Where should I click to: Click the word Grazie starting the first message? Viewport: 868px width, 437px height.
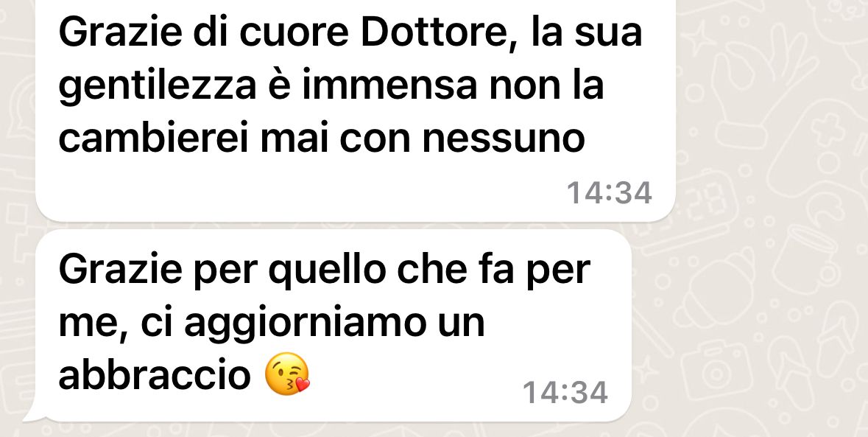tap(120, 33)
